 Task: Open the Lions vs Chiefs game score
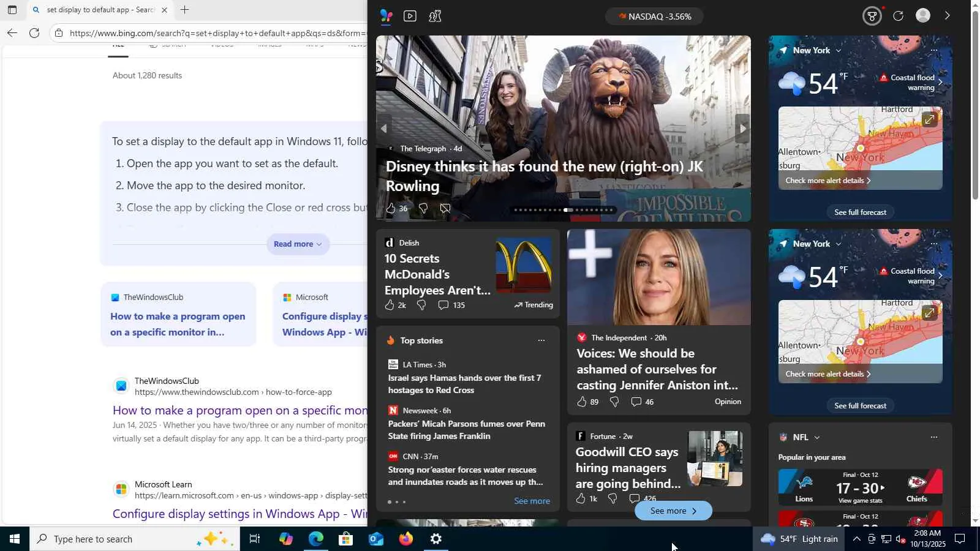click(860, 488)
